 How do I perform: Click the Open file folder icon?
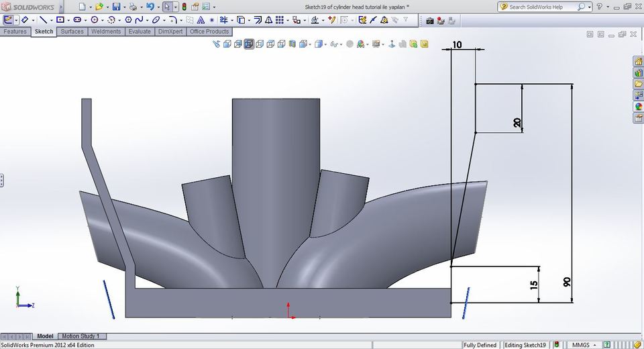pos(99,7)
